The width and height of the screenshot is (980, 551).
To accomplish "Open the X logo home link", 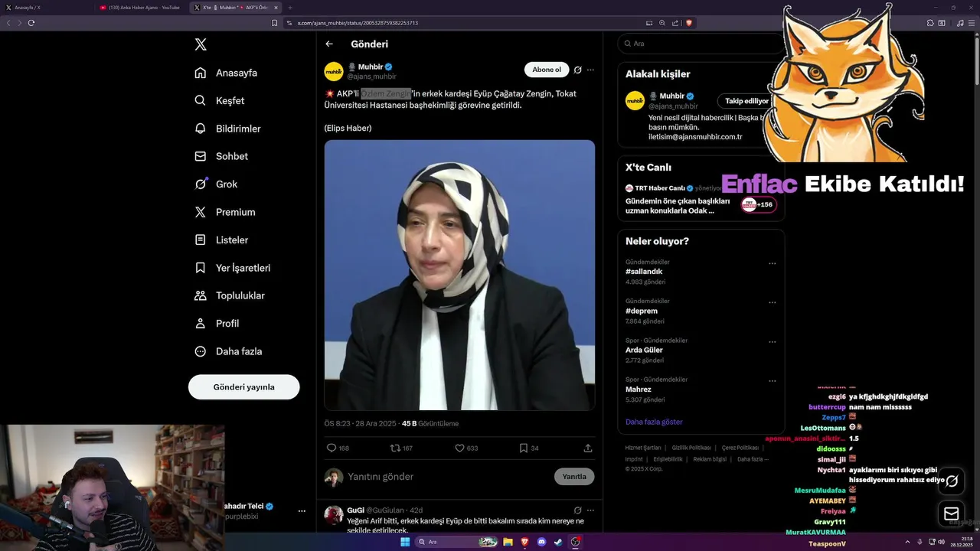I will (201, 44).
